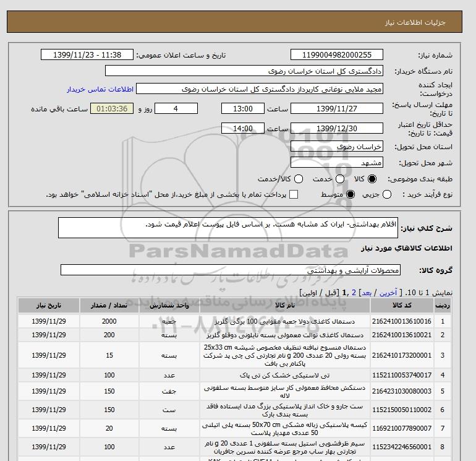
Task: Click the quantity cell 200 in row 2
Action: [109, 335]
